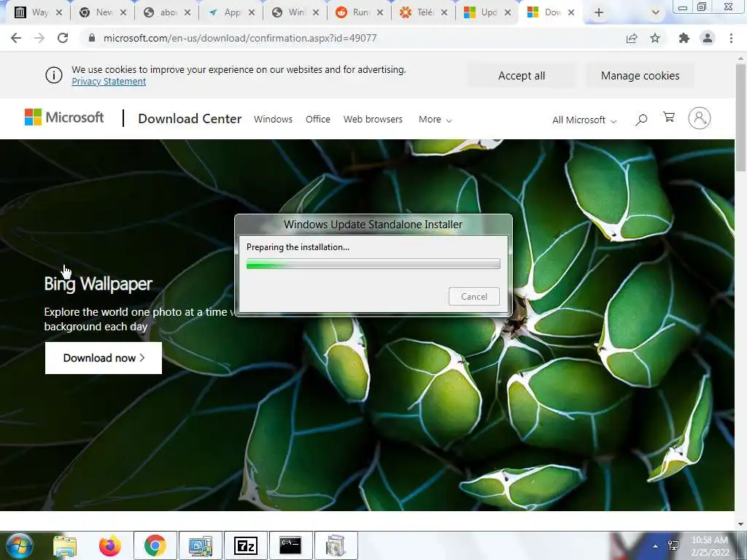Switch to the Win tab
The height and width of the screenshot is (560, 747).
[296, 12]
